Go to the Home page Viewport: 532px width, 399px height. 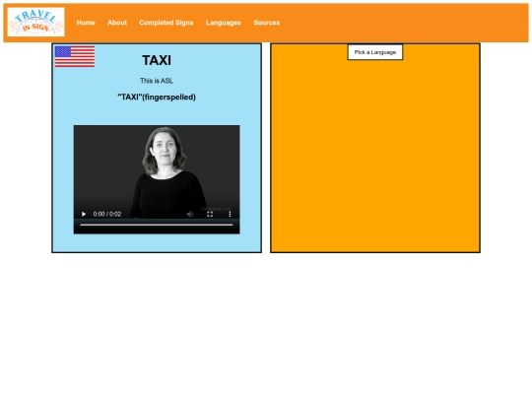pos(86,23)
